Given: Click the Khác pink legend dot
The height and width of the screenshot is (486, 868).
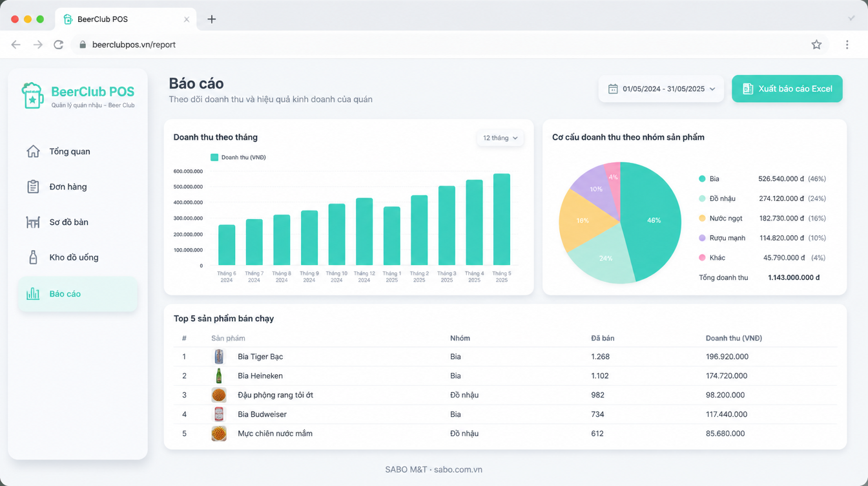Looking at the screenshot, I should 702,258.
